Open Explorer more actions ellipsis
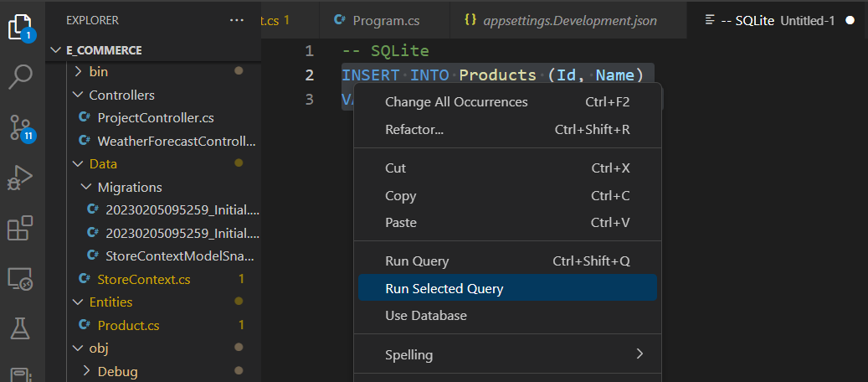868x382 pixels. coord(237,20)
